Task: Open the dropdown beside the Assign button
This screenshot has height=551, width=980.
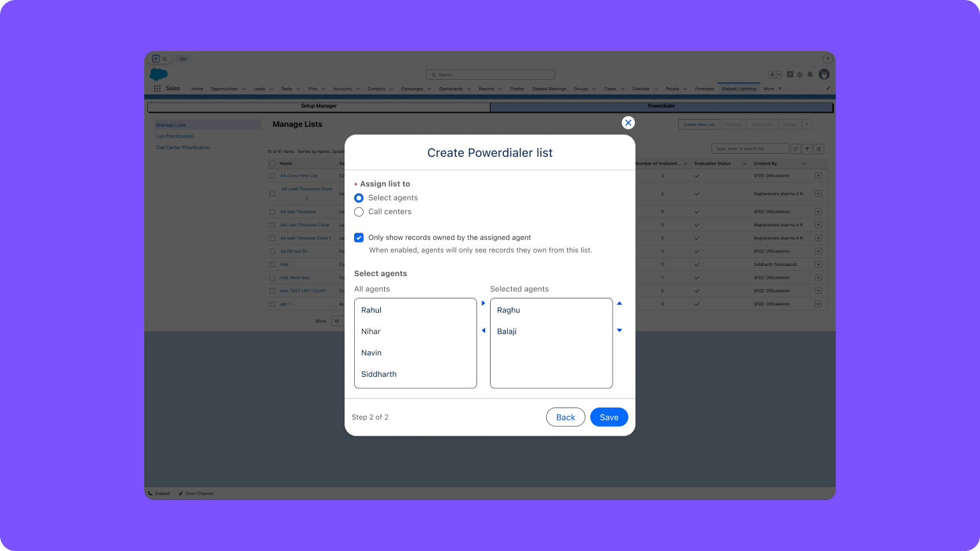Action: pos(807,124)
